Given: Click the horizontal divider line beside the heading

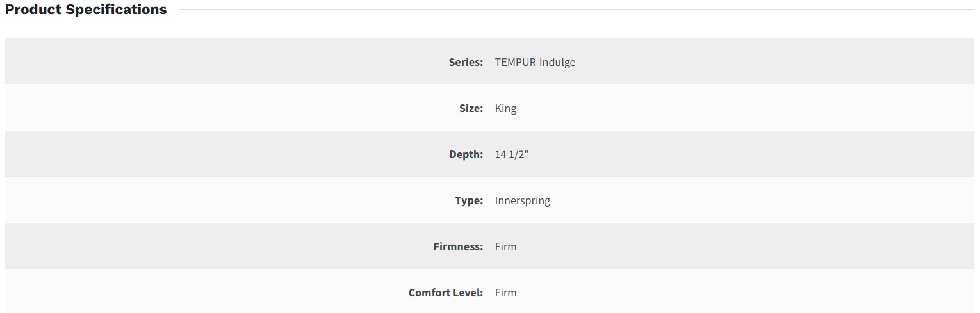Looking at the screenshot, I should pyautogui.click(x=576, y=10).
